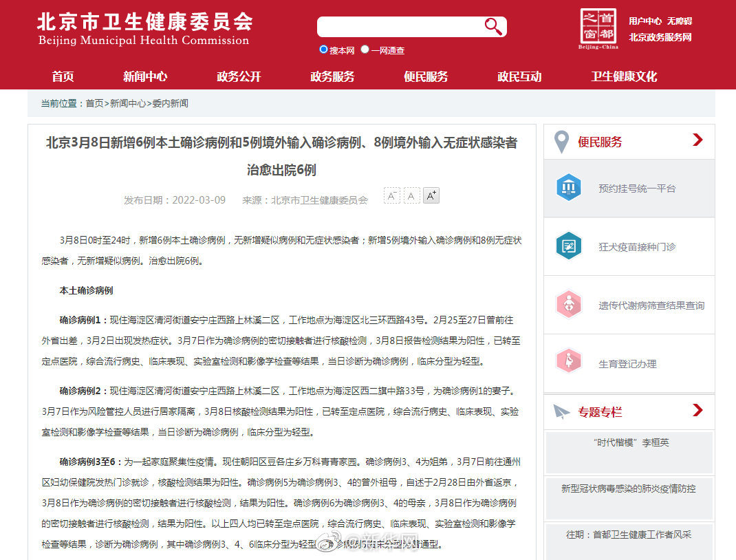Open the 便民服务 navigation menu item

[426, 76]
